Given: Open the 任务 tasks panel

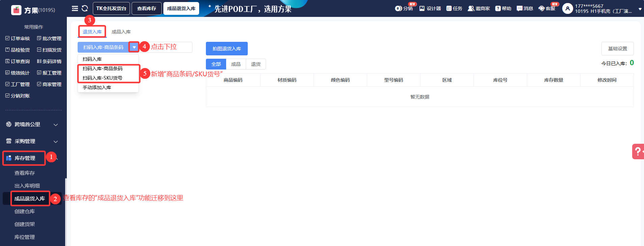Looking at the screenshot, I should pyautogui.click(x=454, y=8).
